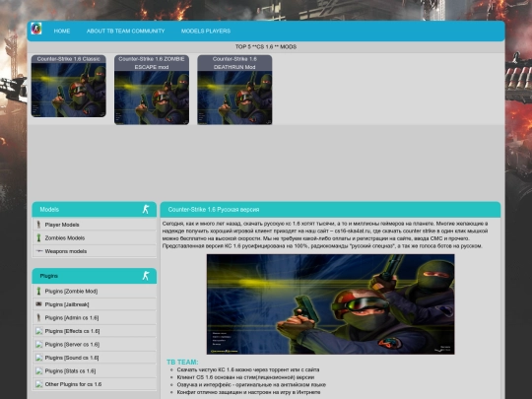Viewport: 532px width, 399px height.
Task: Click the Player Models soldier icon
Action: (38, 225)
